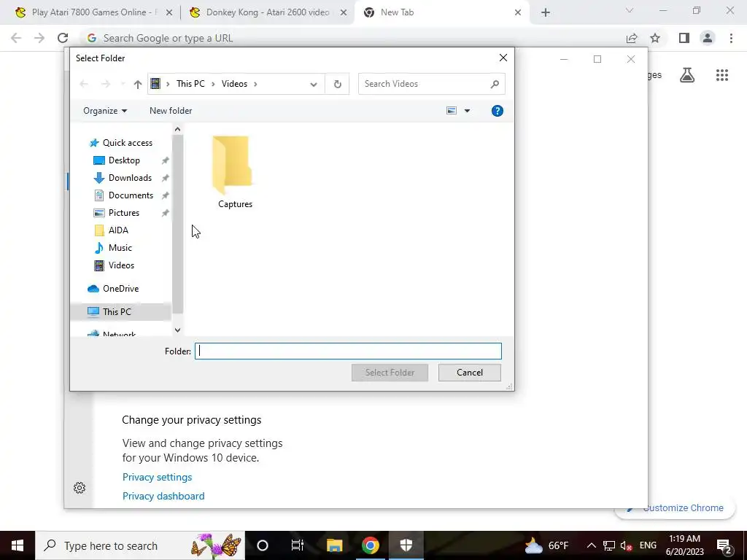Image resolution: width=747 pixels, height=560 pixels.
Task: Select Music in navigation pane
Action: tap(120, 248)
